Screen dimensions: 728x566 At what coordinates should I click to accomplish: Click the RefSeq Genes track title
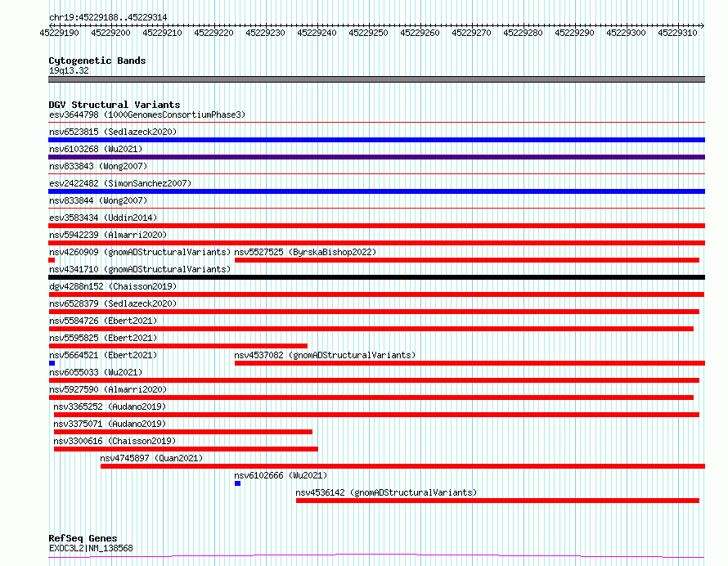pyautogui.click(x=83, y=538)
